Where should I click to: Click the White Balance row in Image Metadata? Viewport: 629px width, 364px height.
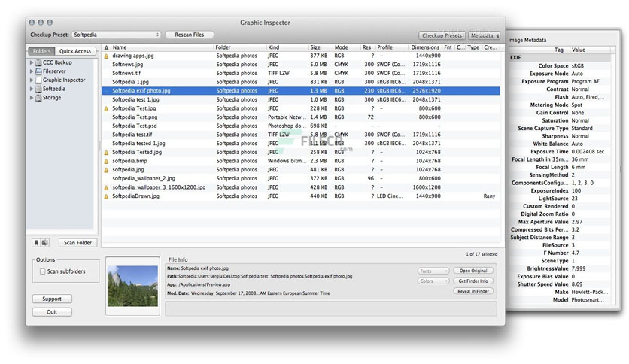(560, 144)
